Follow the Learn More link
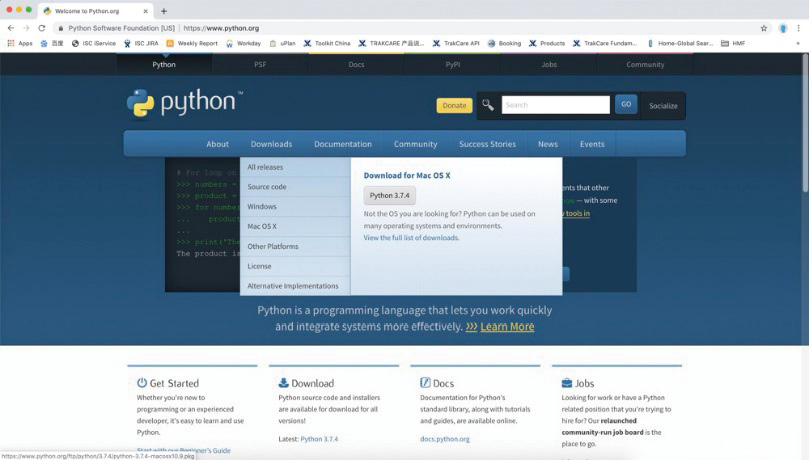 pos(507,326)
